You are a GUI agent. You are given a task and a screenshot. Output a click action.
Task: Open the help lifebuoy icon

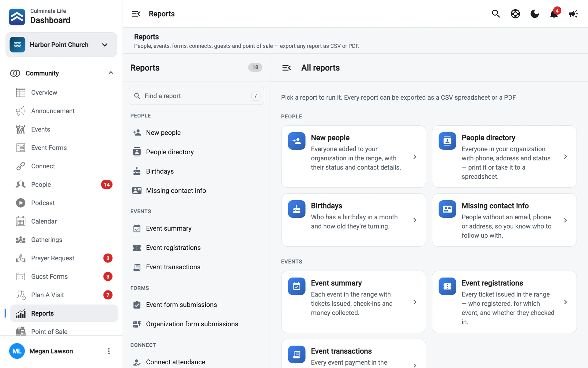pyautogui.click(x=515, y=14)
